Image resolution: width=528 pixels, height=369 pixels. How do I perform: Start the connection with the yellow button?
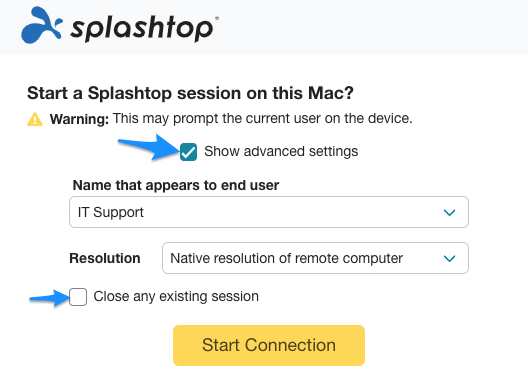[269, 345]
